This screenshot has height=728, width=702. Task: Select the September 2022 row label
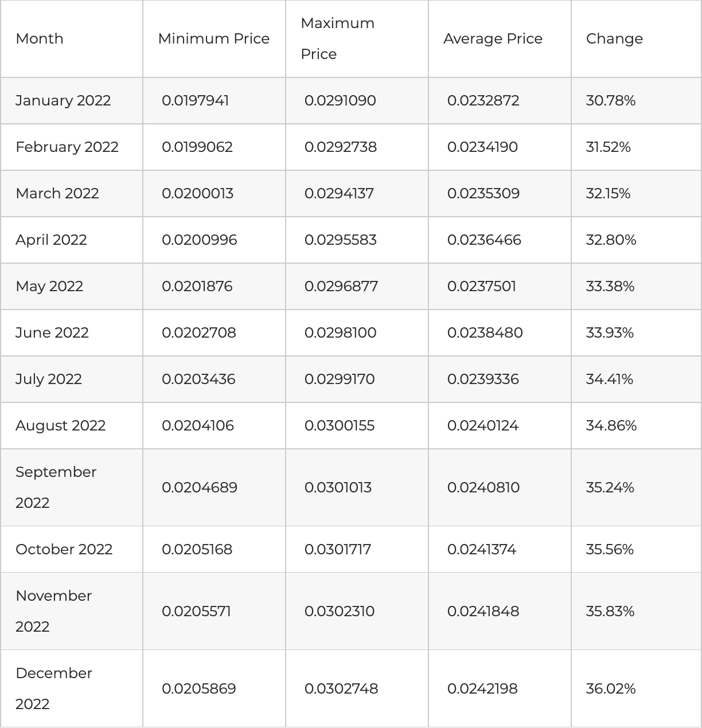[56, 487]
